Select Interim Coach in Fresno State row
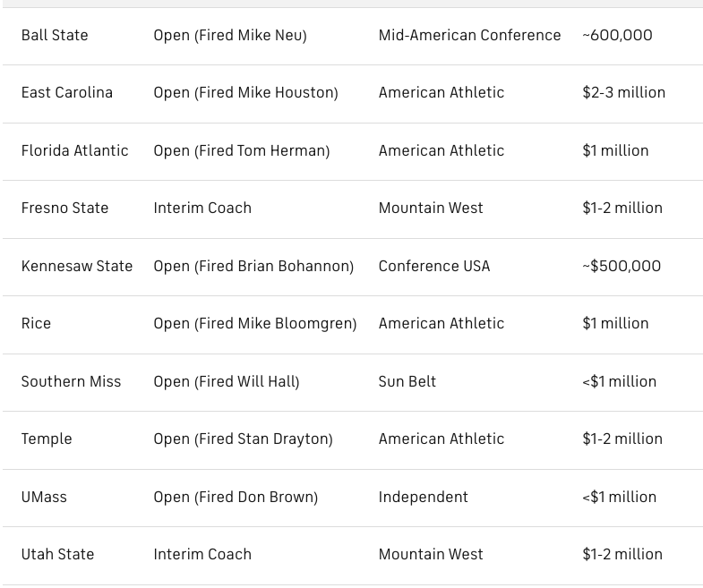Screen dimensions: 703x588 [202, 208]
